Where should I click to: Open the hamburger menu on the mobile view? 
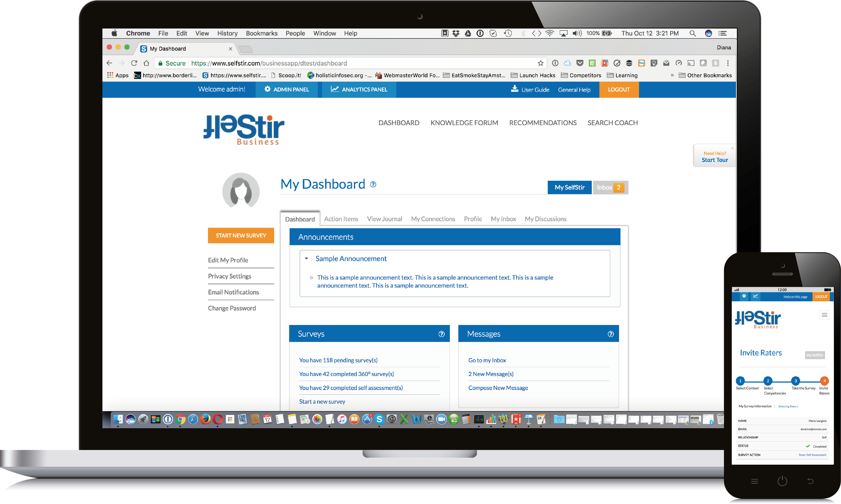pyautogui.click(x=825, y=315)
